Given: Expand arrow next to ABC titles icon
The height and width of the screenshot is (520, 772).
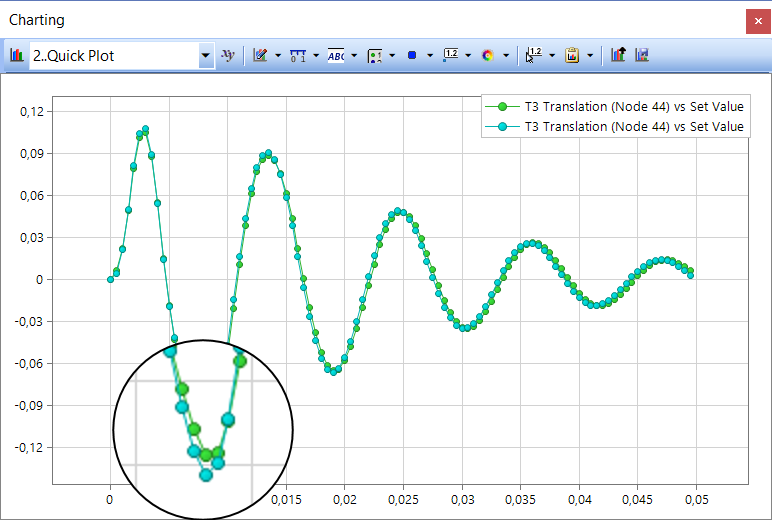Looking at the screenshot, I should (x=354, y=56).
